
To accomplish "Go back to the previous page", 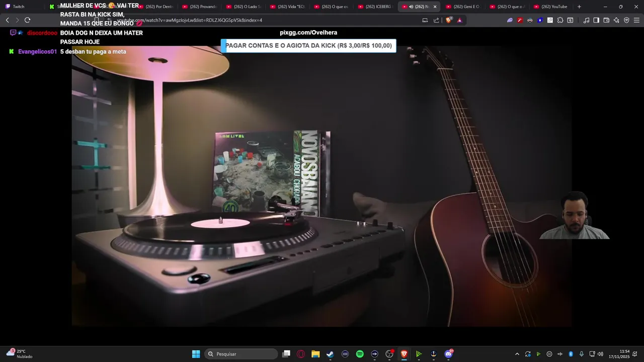I will [x=8, y=20].
